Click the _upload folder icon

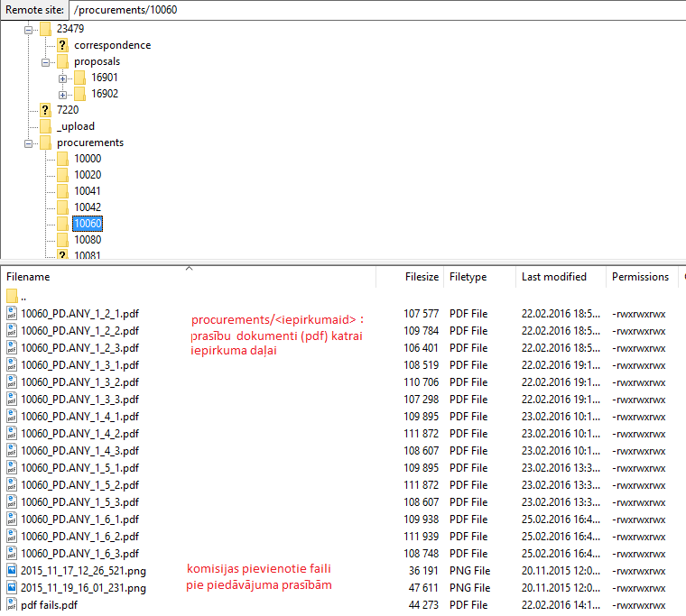[45, 126]
